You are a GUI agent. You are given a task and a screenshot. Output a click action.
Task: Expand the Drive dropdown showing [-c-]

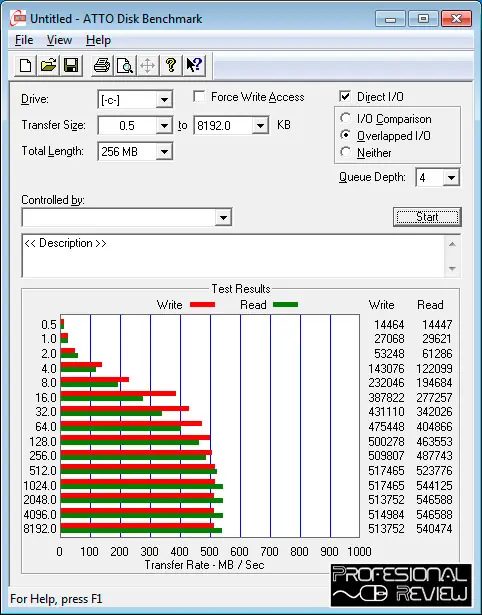pyautogui.click(x=164, y=100)
